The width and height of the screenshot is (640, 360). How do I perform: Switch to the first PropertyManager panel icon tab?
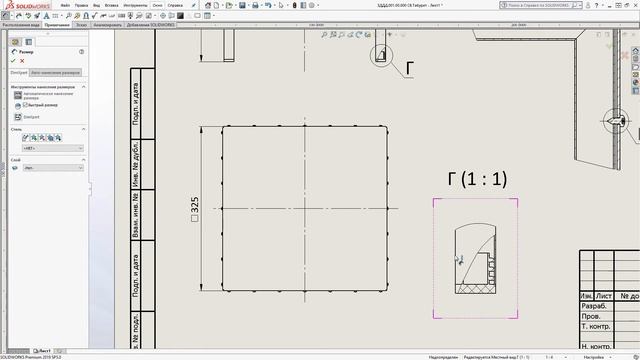15,42
